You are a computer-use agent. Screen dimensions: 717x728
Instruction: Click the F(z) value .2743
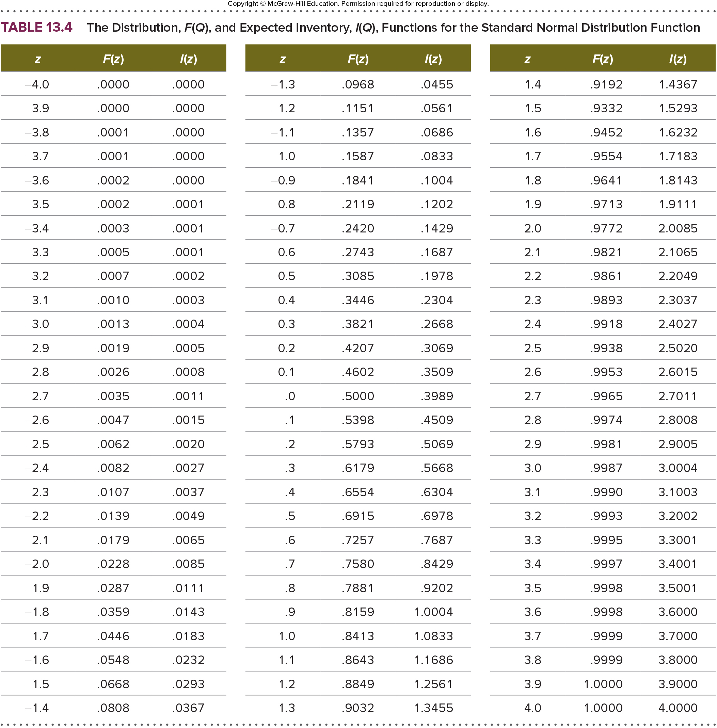pos(358,252)
